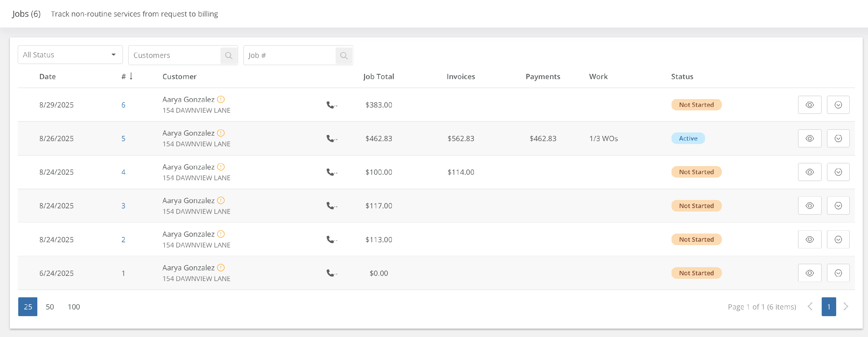Sort by the # column header
Viewport: 868px width, 337px height.
click(124, 76)
